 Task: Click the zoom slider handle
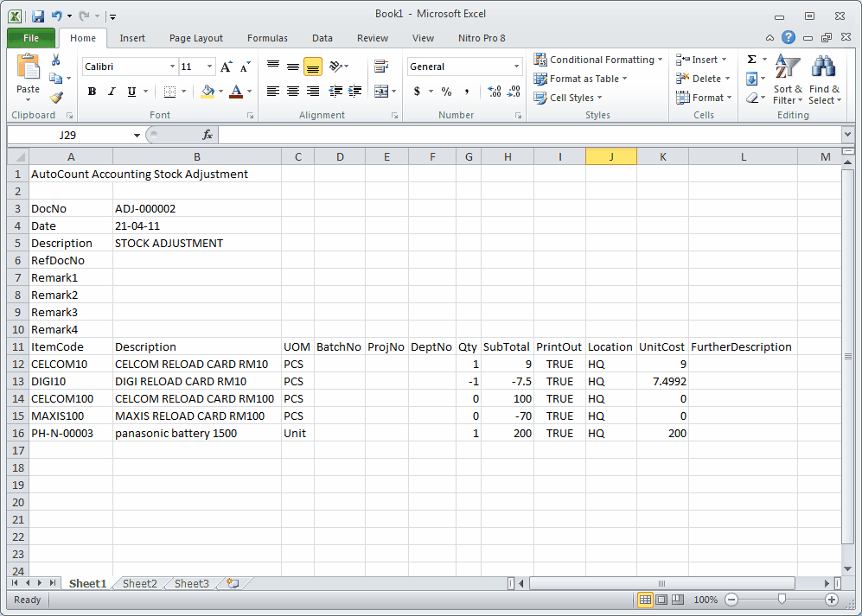782,600
